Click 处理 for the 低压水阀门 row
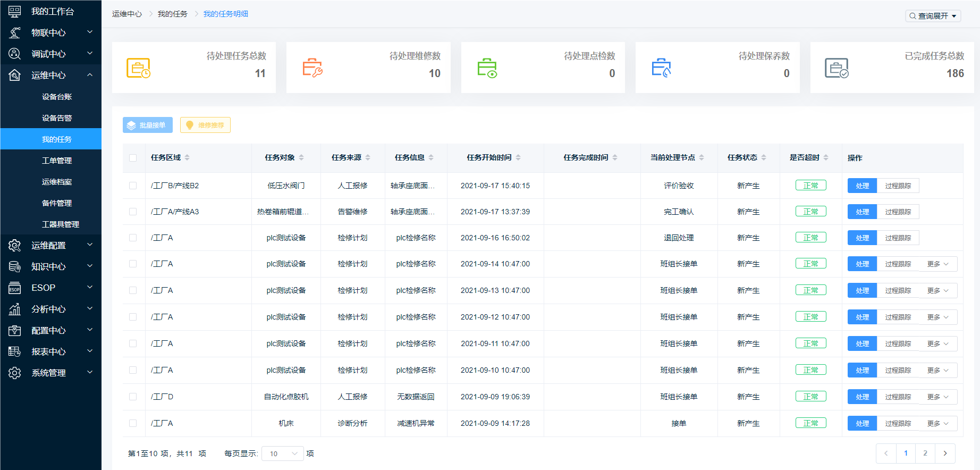Viewport: 980px width, 470px height. (862, 186)
